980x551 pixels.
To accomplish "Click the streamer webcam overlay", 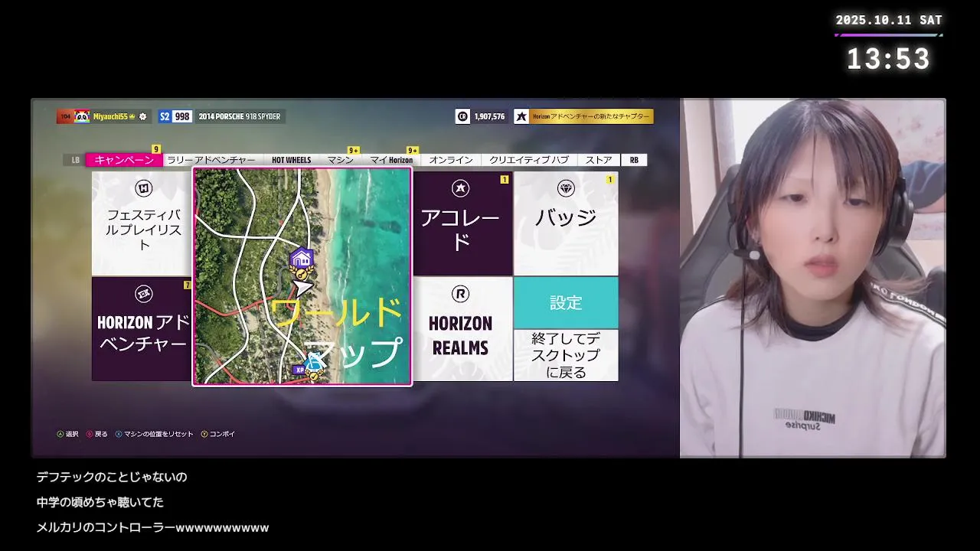I will [x=813, y=278].
